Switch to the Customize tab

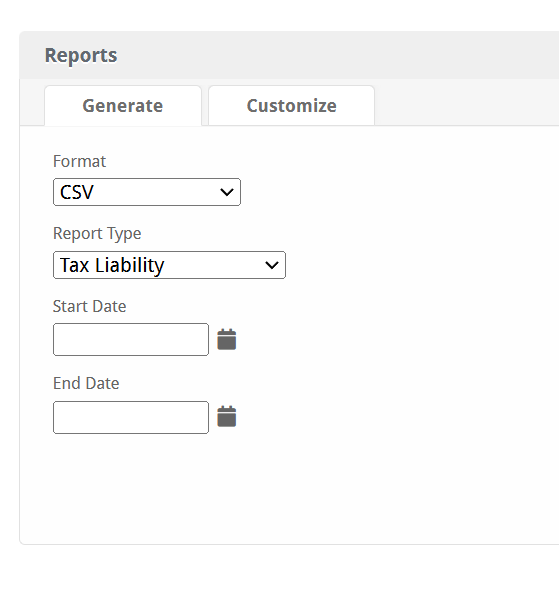292,106
